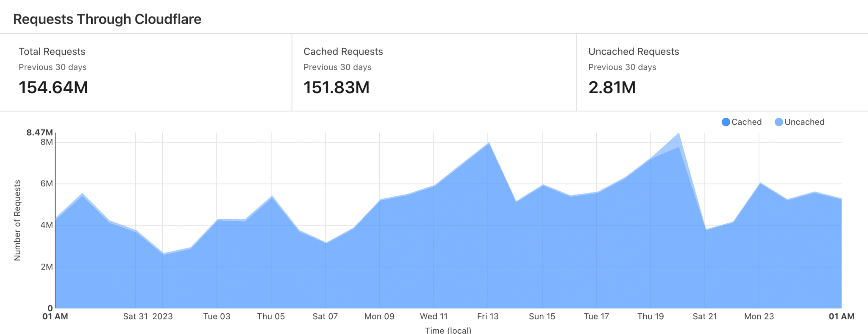Click the Cached legend label

(746, 122)
